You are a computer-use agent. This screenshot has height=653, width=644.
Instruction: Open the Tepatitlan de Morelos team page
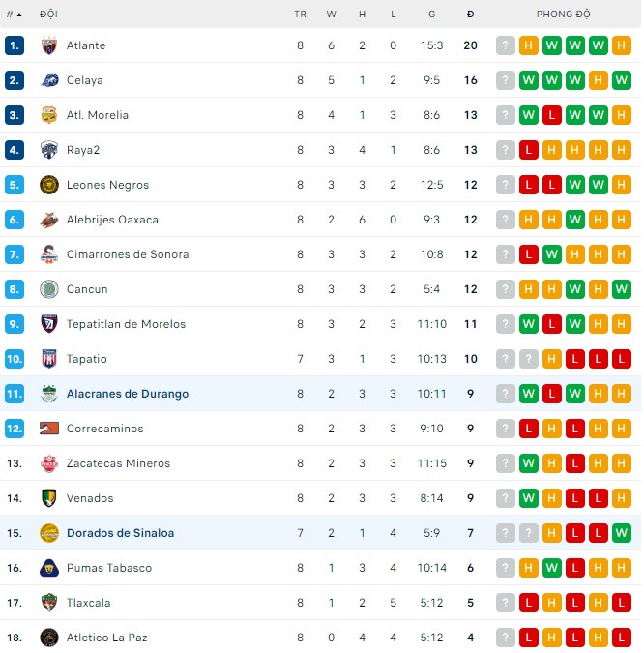click(x=126, y=324)
